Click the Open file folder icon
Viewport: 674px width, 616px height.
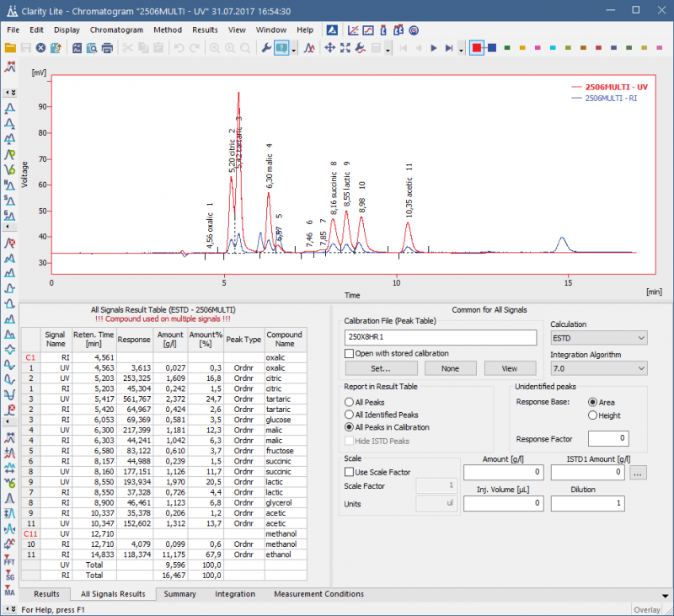click(10, 48)
